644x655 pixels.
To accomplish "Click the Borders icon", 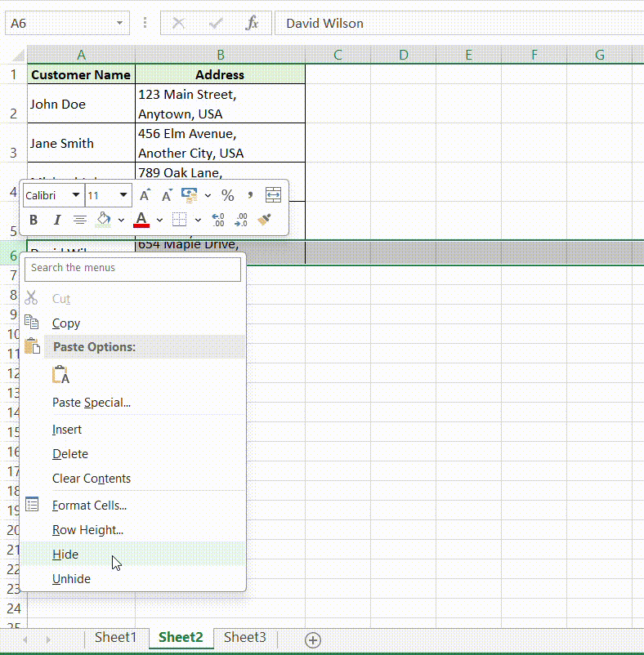I will [179, 220].
